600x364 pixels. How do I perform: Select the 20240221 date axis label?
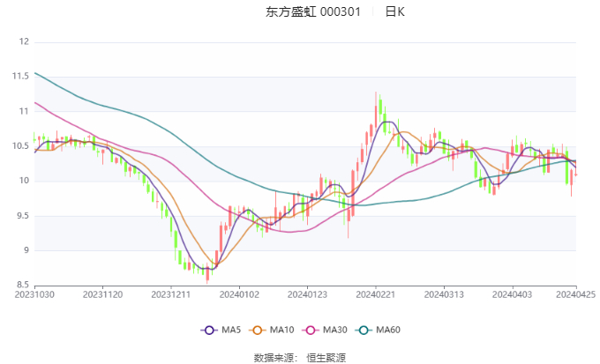click(376, 295)
